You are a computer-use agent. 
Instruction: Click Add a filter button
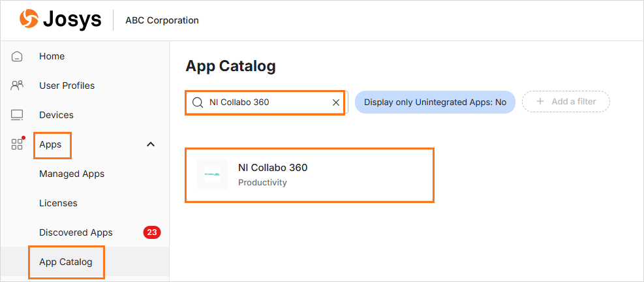(x=566, y=102)
